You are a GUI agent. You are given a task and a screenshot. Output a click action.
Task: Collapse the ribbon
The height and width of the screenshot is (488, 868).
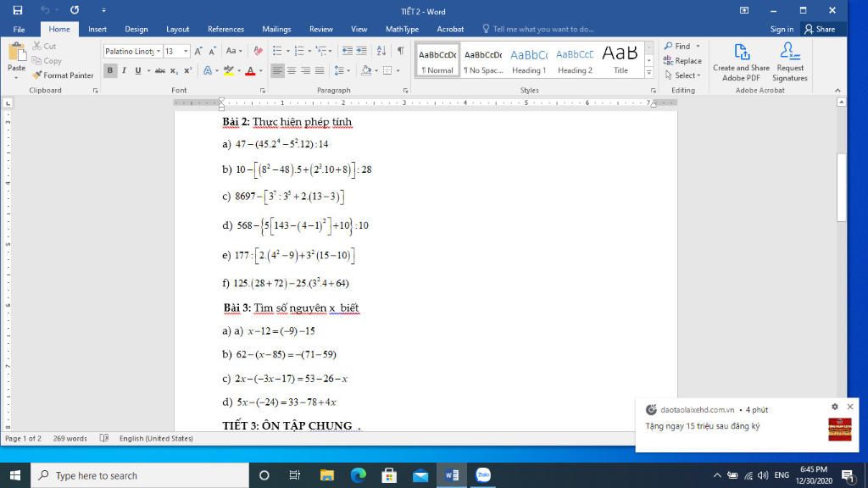[x=837, y=90]
